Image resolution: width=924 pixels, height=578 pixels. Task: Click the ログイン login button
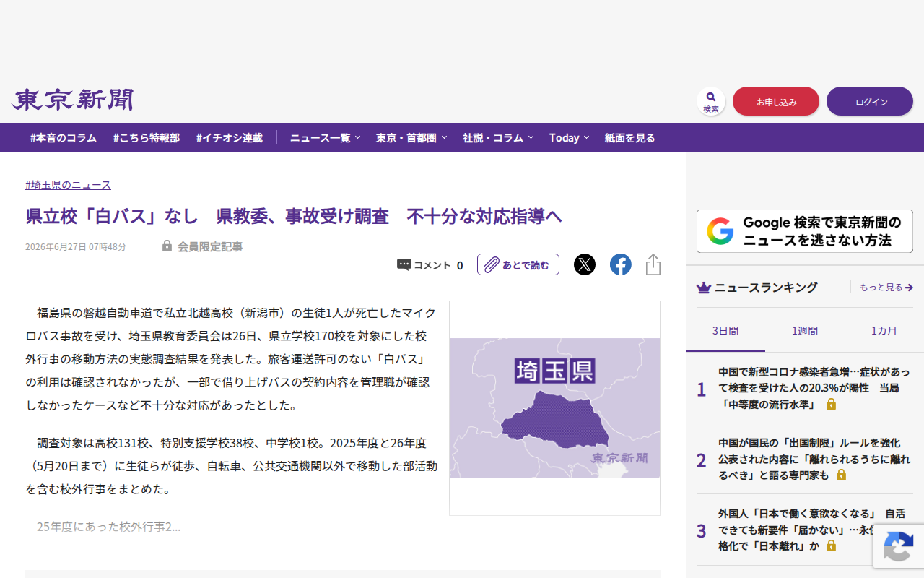tap(870, 101)
